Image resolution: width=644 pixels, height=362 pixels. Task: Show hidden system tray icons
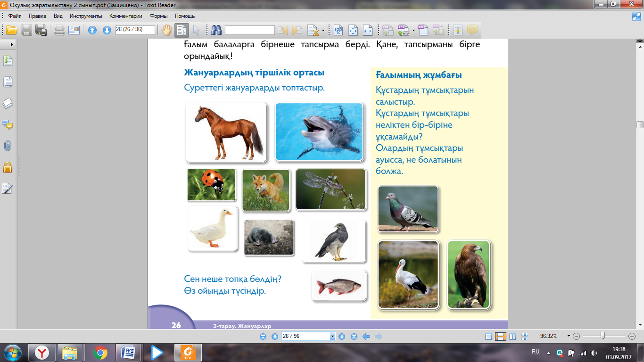coord(548,353)
